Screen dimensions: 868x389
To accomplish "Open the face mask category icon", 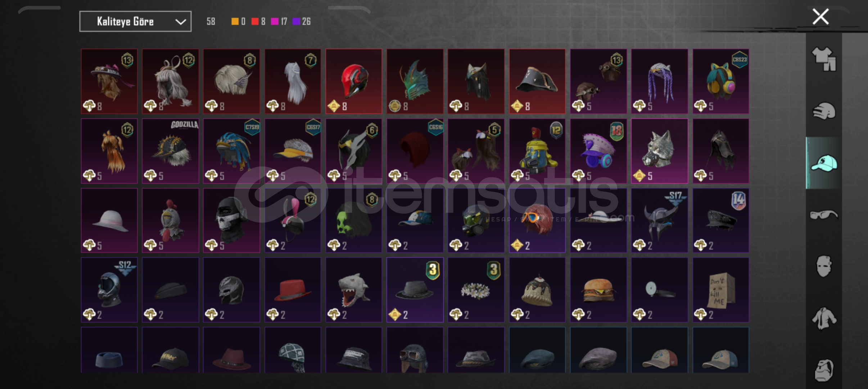I will click(824, 267).
